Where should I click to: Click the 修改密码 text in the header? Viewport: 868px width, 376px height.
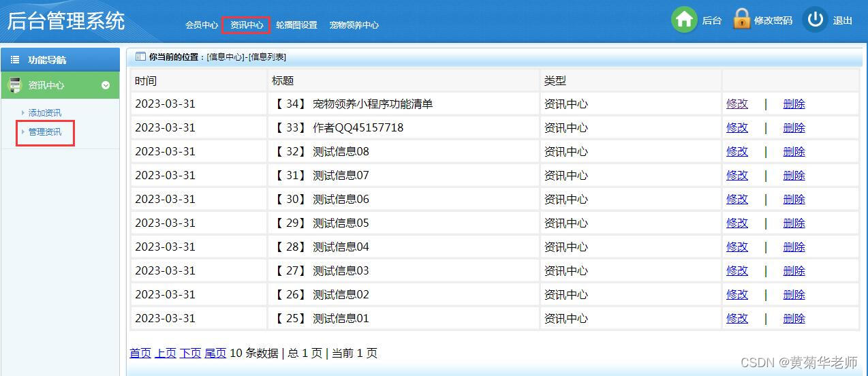773,20
